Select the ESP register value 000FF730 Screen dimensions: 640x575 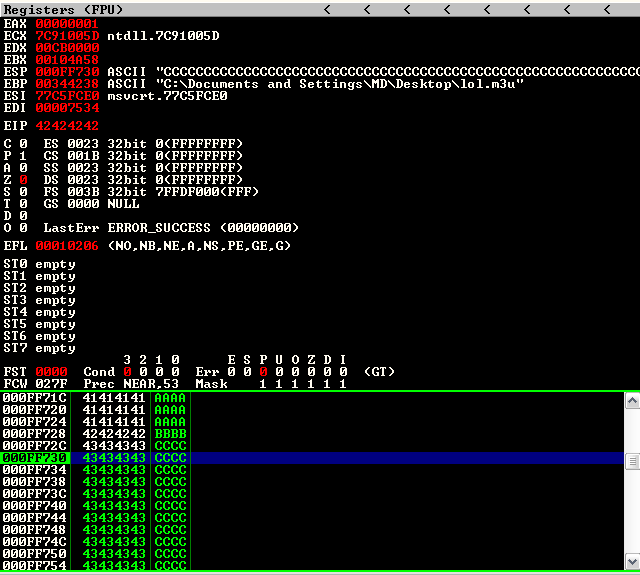click(x=67, y=72)
